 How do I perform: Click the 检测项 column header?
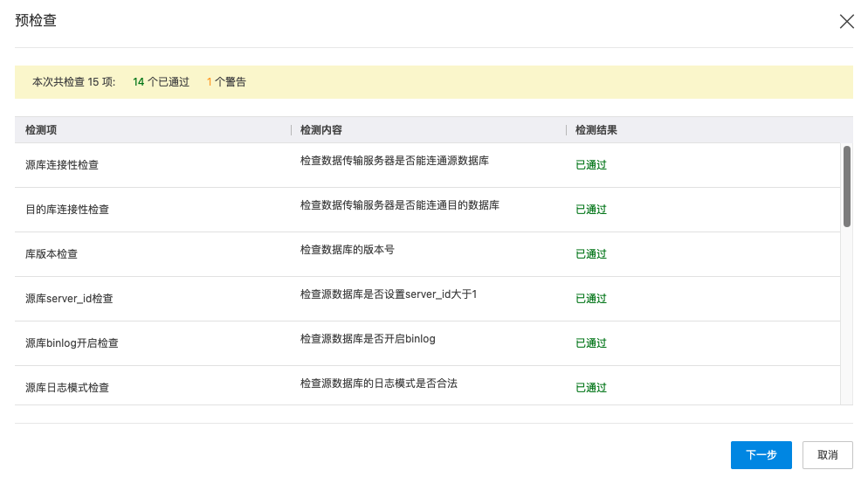tap(41, 130)
